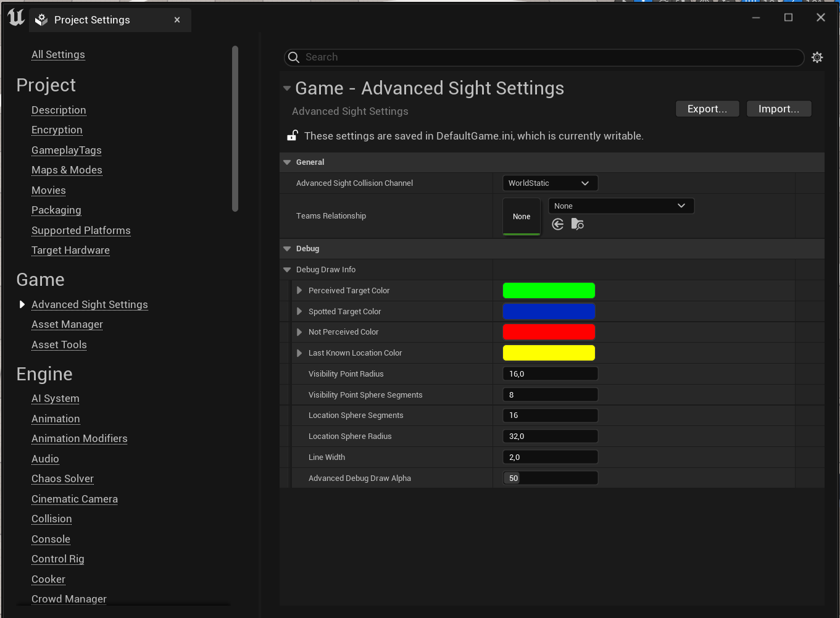Click the Teams Relationship property label
This screenshot has height=618, width=840.
(331, 216)
